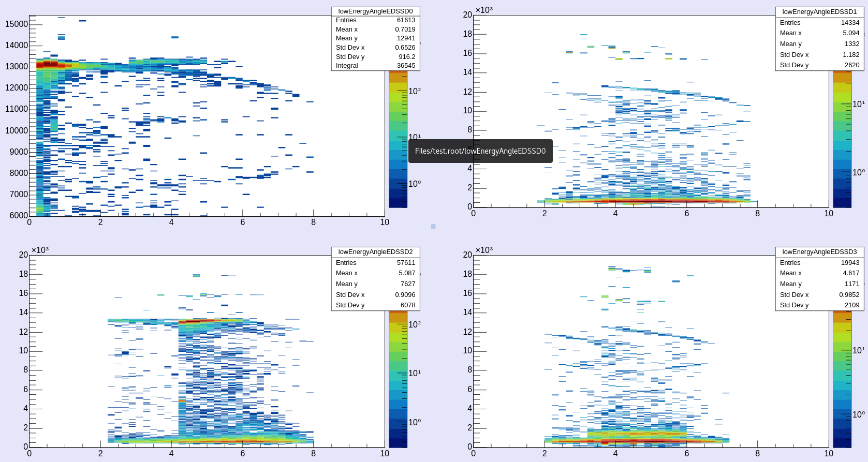This screenshot has width=868, height=462.
Task: Click inside the lowEnergyAngleEDSSD2 histogram plot
Action: pos(207,351)
